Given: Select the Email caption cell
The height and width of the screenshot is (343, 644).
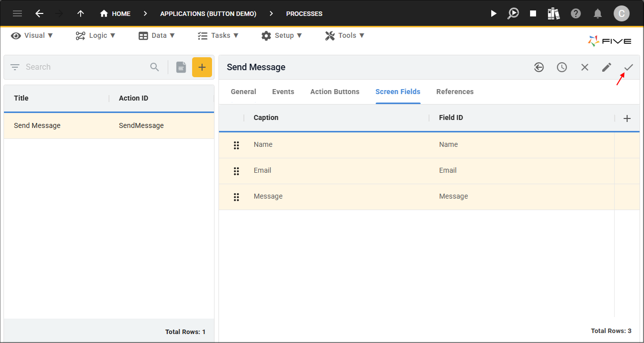Looking at the screenshot, I should click(263, 170).
